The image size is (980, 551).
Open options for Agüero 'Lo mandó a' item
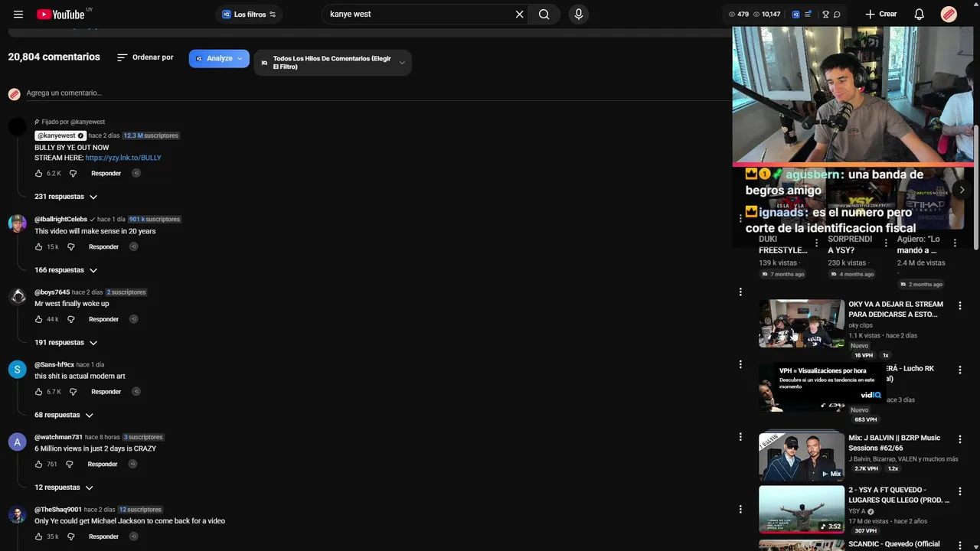coord(955,243)
